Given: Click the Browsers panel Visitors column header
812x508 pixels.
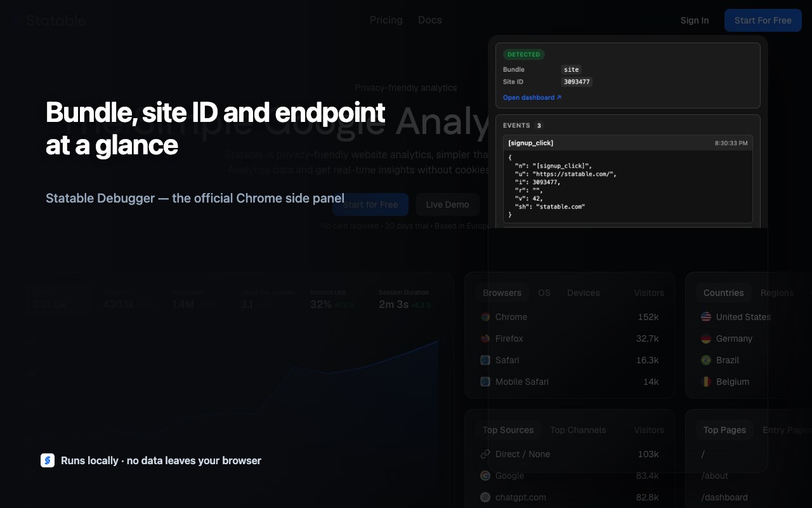Looking at the screenshot, I should [649, 293].
